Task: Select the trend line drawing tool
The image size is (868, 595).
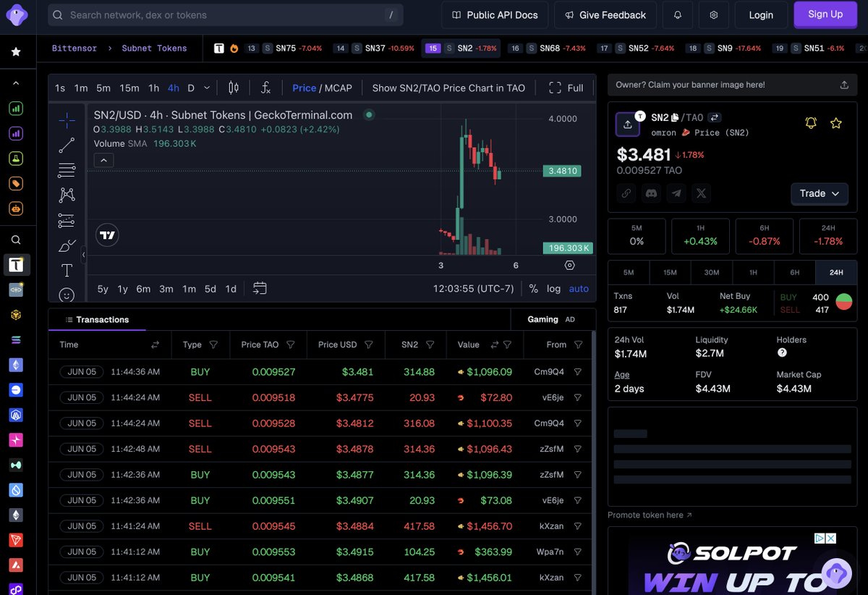Action: coord(67,145)
